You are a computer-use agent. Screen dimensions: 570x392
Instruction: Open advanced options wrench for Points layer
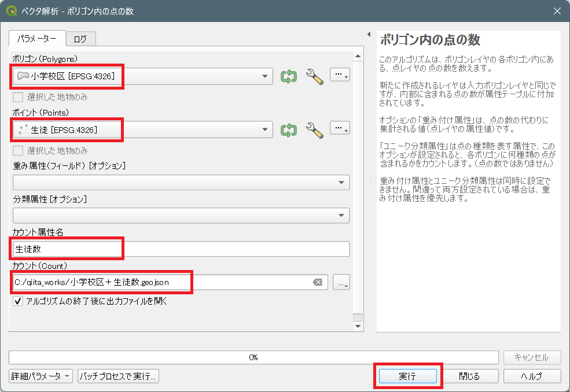314,130
